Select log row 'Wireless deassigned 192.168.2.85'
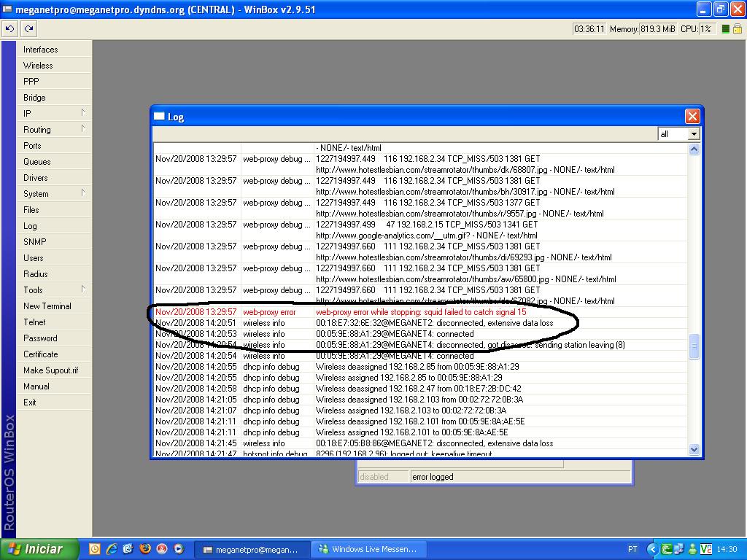Image resolution: width=747 pixels, height=560 pixels. point(421,367)
